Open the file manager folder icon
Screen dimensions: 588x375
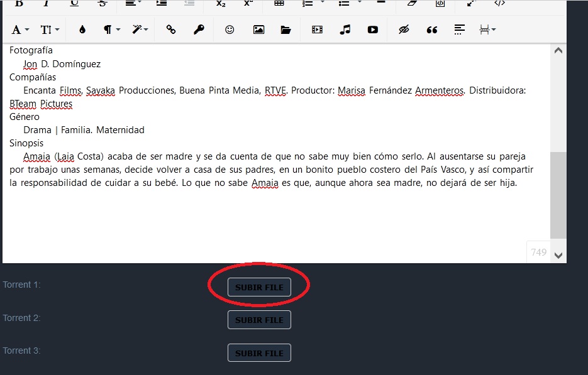(286, 30)
